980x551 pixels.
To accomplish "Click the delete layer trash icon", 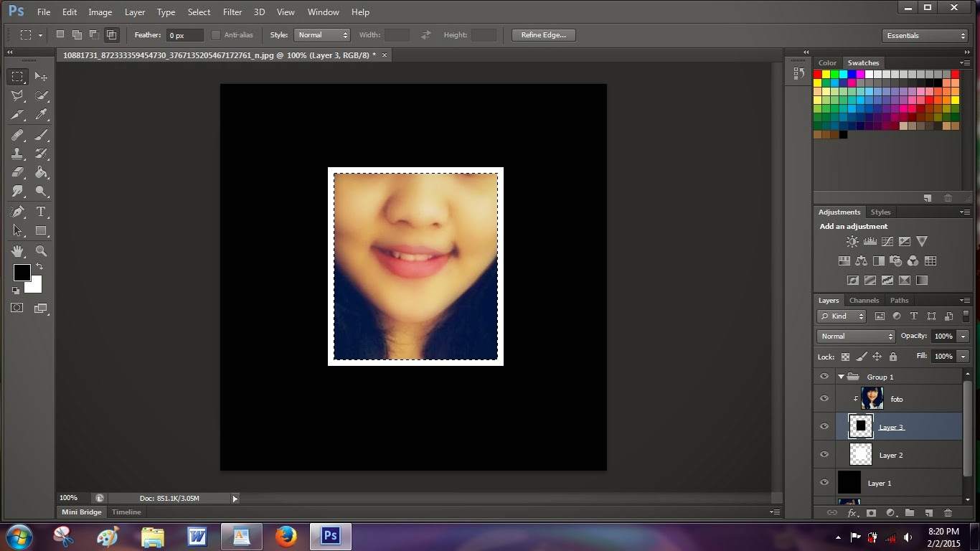I will click(x=948, y=513).
